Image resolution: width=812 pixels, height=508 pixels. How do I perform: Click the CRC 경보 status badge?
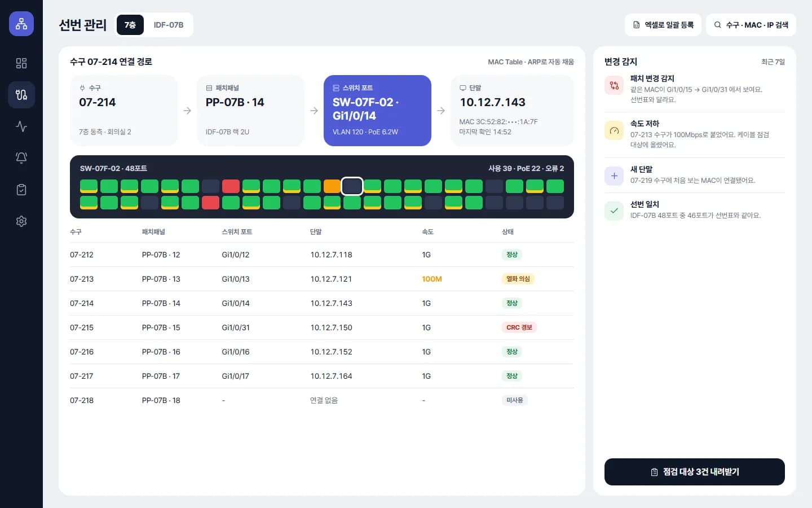[x=519, y=327]
